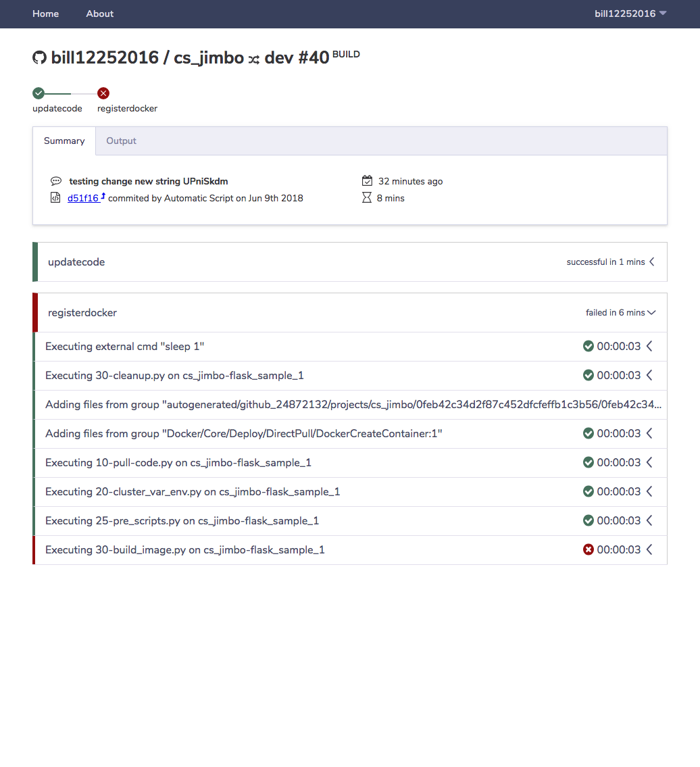Image resolution: width=700 pixels, height=767 pixels.
Task: Click the red X icon on registerdocker stage
Action: pos(103,93)
